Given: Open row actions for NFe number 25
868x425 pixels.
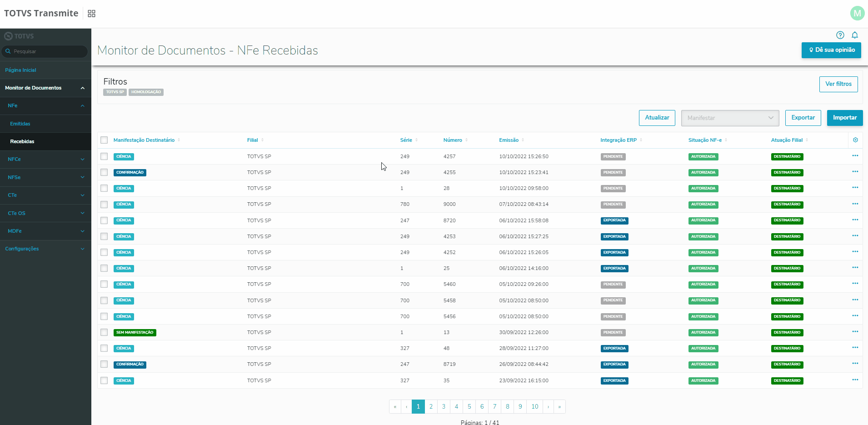Looking at the screenshot, I should (x=855, y=268).
